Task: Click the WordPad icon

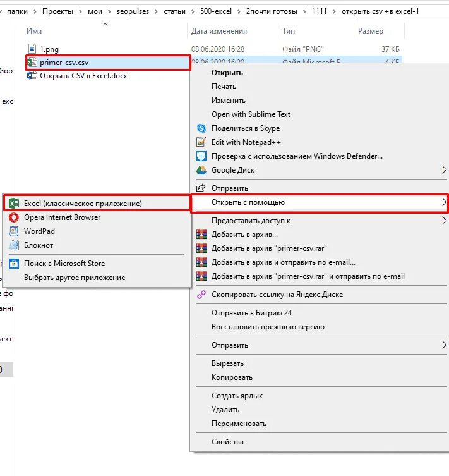Action: (14, 231)
